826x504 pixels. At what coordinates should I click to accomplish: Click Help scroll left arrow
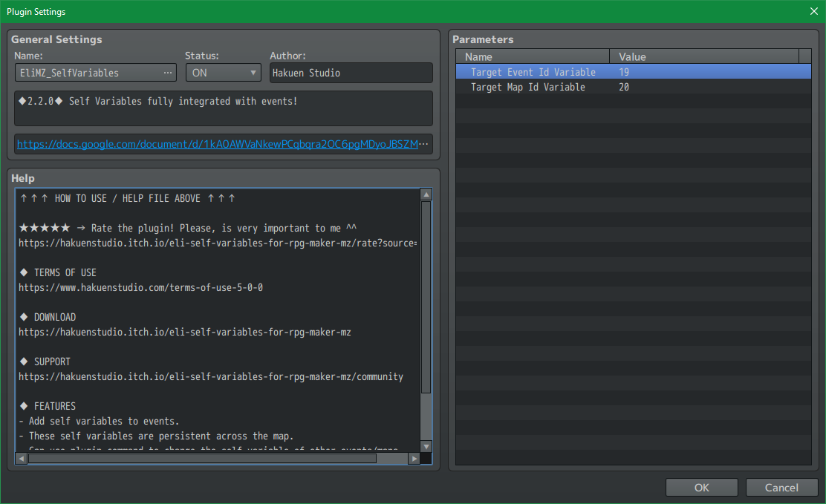pyautogui.click(x=22, y=459)
